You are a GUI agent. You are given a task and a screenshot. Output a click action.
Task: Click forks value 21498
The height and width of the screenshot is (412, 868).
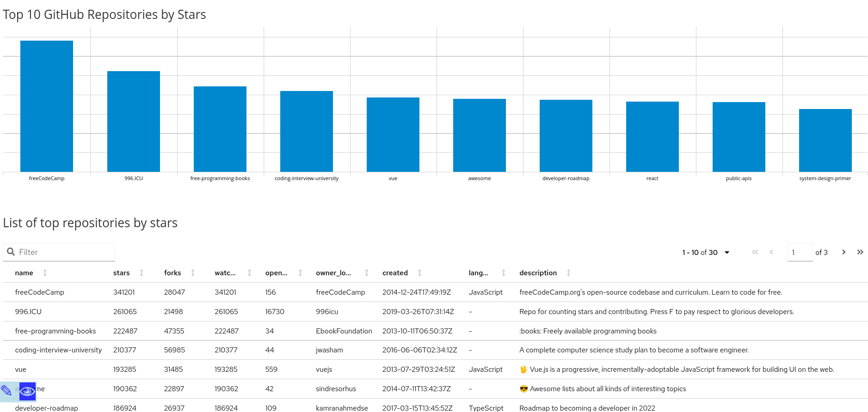pyautogui.click(x=173, y=312)
